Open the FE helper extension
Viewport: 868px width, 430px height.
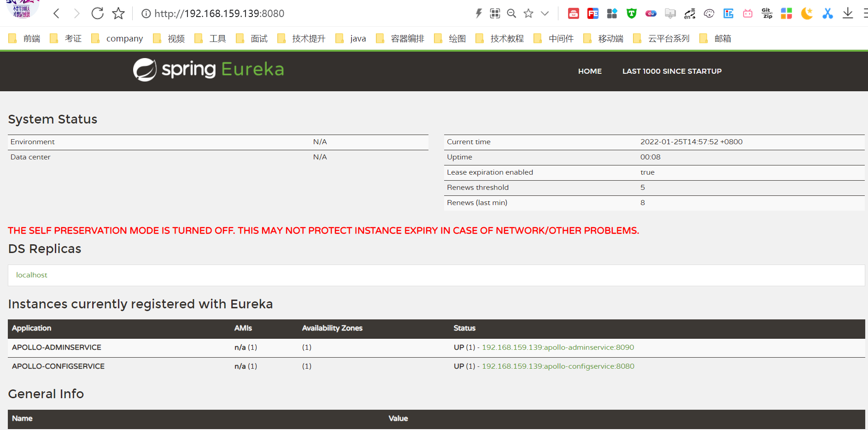(593, 13)
